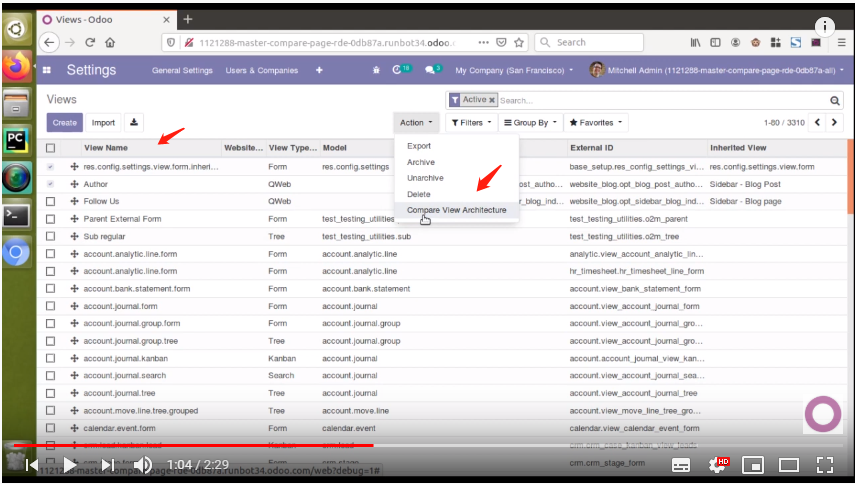Seek using the red video progress bar
Image resolution: width=855 pixels, height=484 pixels.
click(x=200, y=446)
